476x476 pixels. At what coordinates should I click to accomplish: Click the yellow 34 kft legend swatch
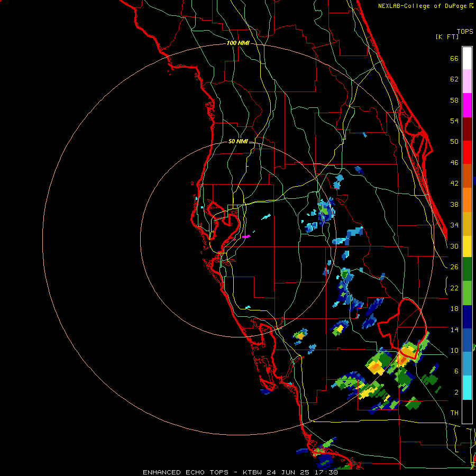(467, 246)
